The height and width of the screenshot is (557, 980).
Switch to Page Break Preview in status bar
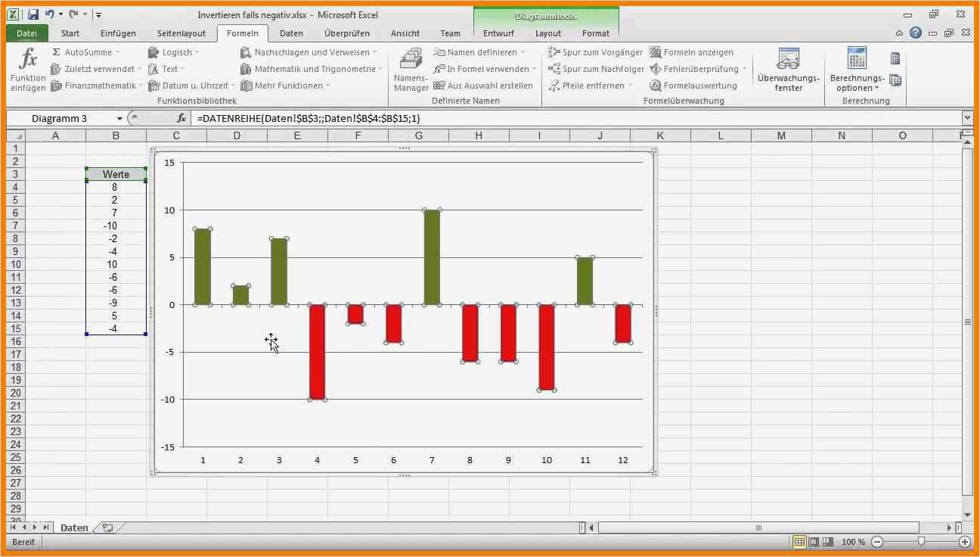(x=826, y=542)
